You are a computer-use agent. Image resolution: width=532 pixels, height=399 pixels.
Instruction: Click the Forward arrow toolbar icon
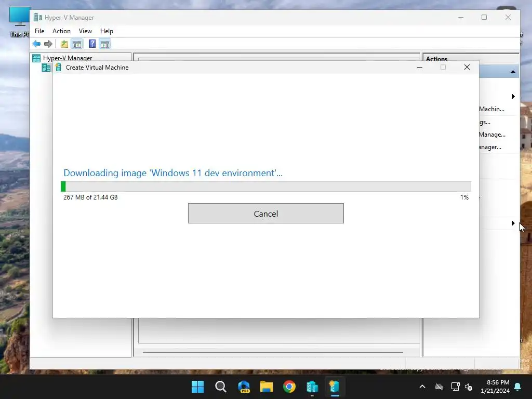point(48,44)
